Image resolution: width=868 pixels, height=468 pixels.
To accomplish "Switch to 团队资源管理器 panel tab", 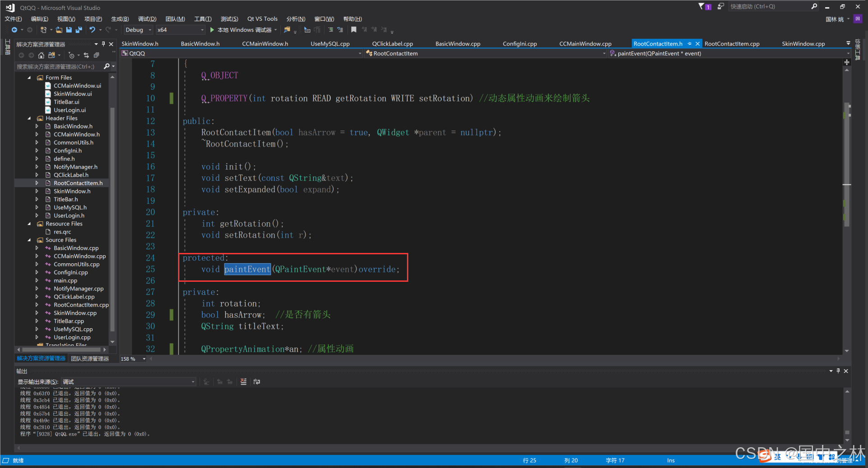I will 90,358.
